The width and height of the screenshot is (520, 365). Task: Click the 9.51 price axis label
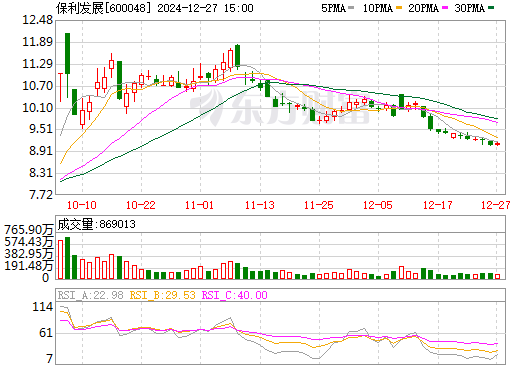(40, 129)
